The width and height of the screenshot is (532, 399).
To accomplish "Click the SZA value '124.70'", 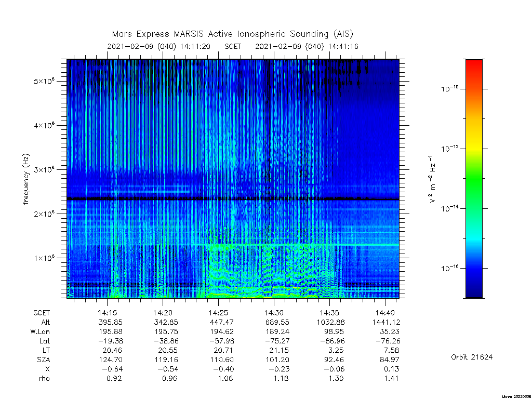I will (110, 360).
